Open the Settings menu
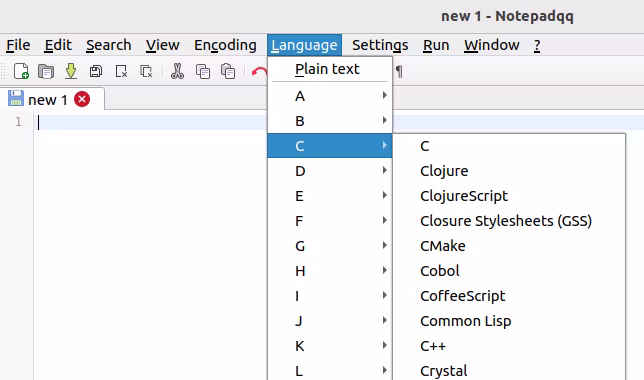The width and height of the screenshot is (644, 380). coord(380,45)
